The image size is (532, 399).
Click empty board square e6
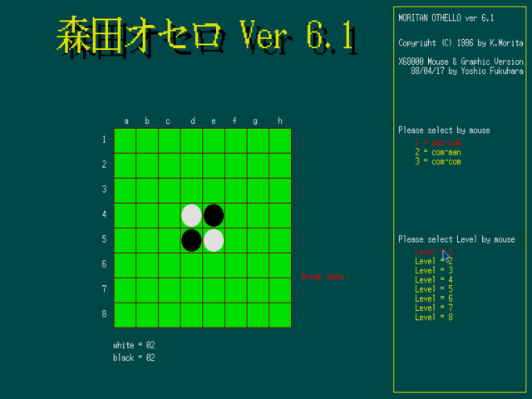point(214,265)
